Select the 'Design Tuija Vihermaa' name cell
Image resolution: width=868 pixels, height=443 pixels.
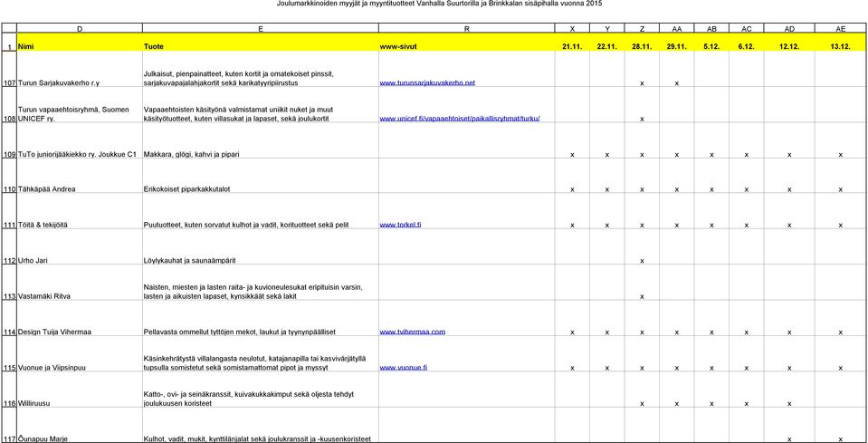tap(80, 318)
